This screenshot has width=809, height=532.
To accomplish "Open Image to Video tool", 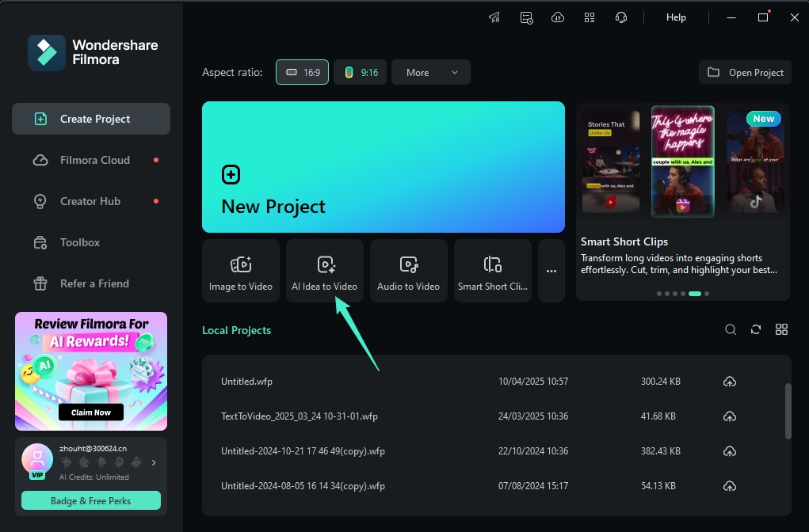I will 241,271.
